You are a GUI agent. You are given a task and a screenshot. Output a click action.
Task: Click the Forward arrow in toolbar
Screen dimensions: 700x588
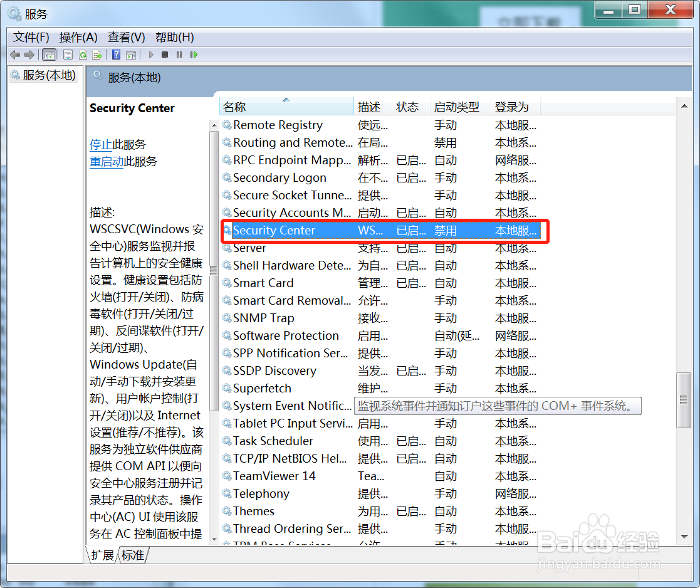coord(29,55)
